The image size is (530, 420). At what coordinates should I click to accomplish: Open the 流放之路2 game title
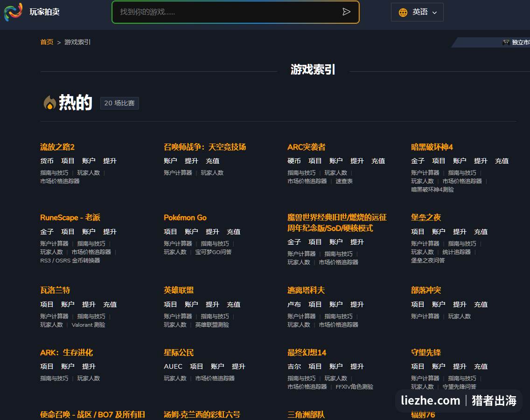[x=57, y=147]
